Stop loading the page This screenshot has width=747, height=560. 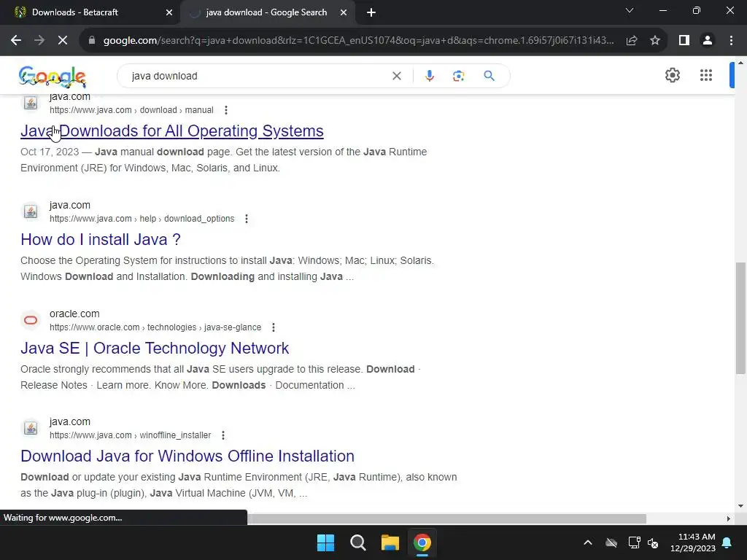tap(63, 41)
